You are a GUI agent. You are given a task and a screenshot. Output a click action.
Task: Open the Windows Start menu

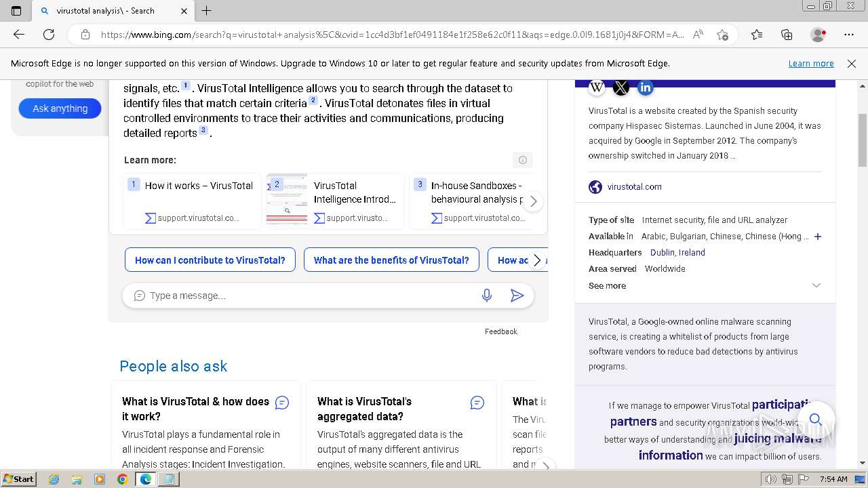click(x=19, y=479)
